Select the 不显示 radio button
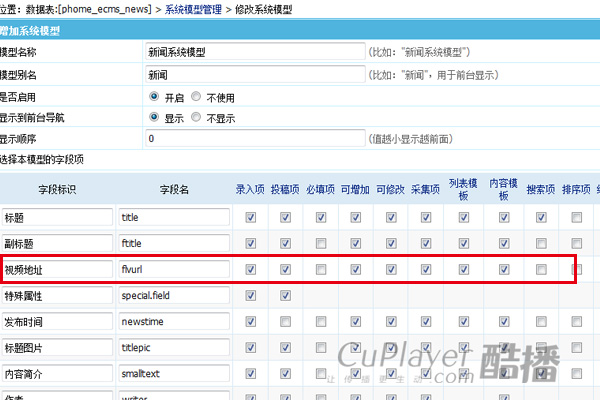 click(196, 117)
